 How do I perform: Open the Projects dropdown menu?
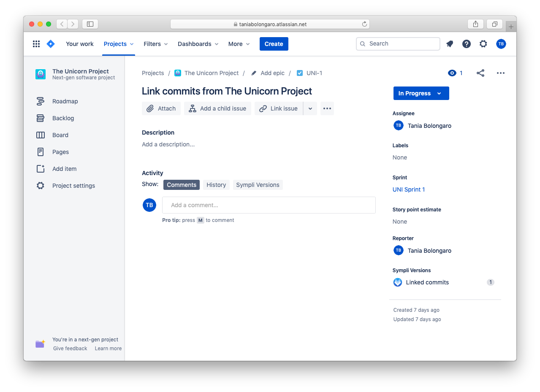click(x=119, y=44)
